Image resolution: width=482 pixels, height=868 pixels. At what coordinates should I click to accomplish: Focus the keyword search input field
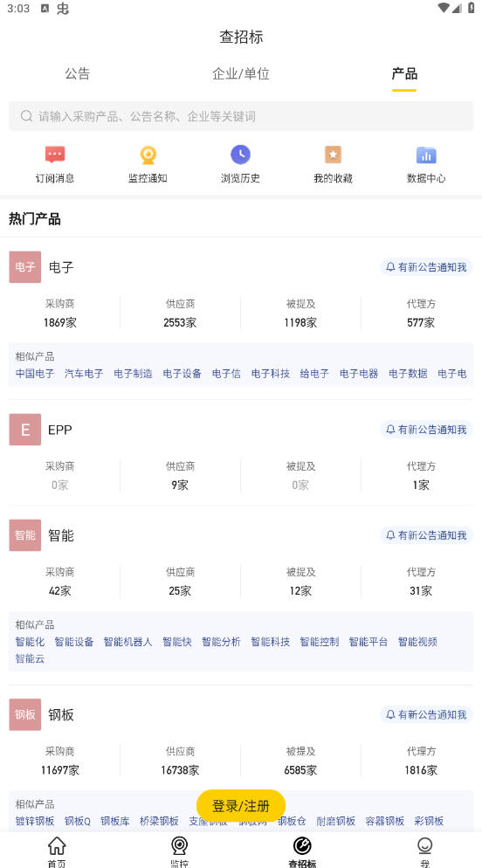241,116
